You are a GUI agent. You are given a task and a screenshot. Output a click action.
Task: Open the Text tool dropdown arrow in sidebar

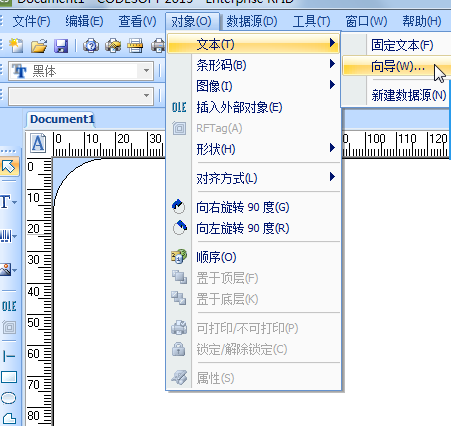pos(14,202)
